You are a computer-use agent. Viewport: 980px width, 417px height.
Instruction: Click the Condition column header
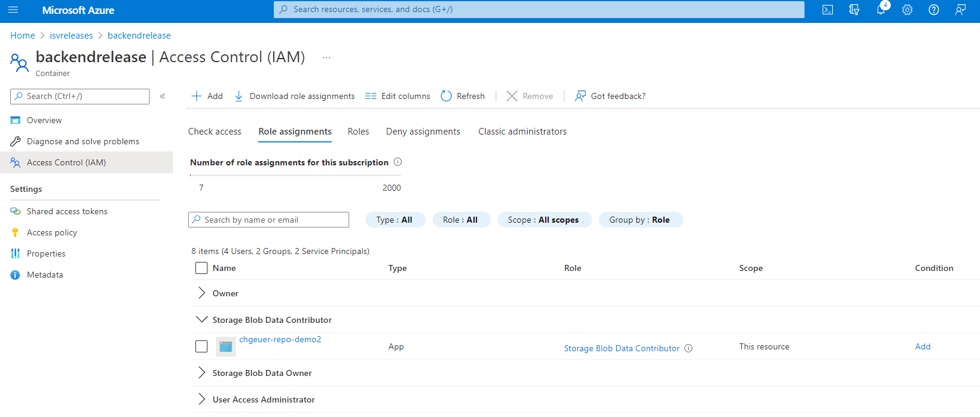[934, 268]
